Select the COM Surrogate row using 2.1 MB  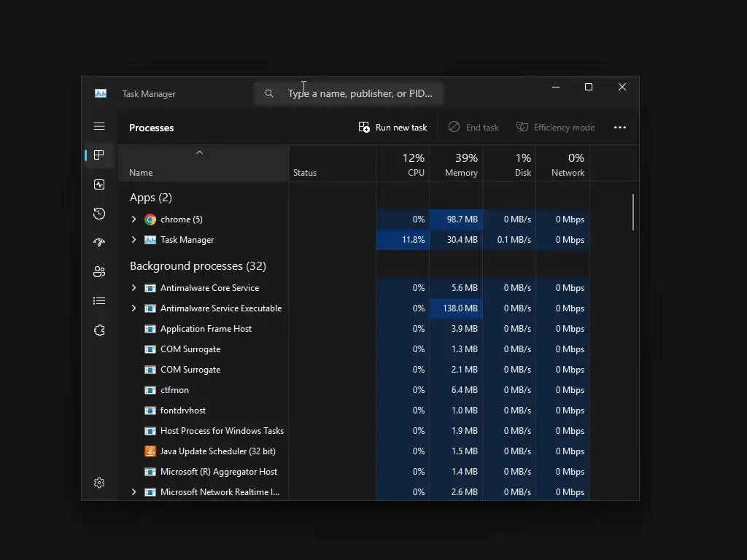coord(354,370)
